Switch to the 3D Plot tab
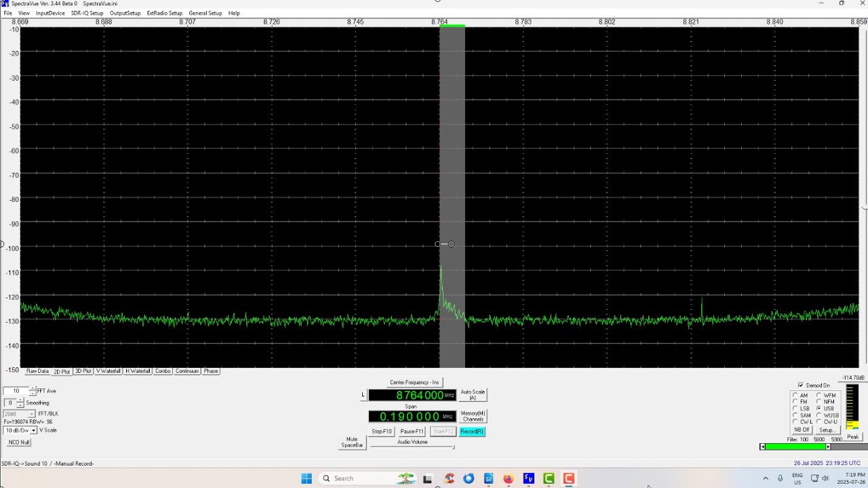The image size is (868, 488). [x=83, y=371]
